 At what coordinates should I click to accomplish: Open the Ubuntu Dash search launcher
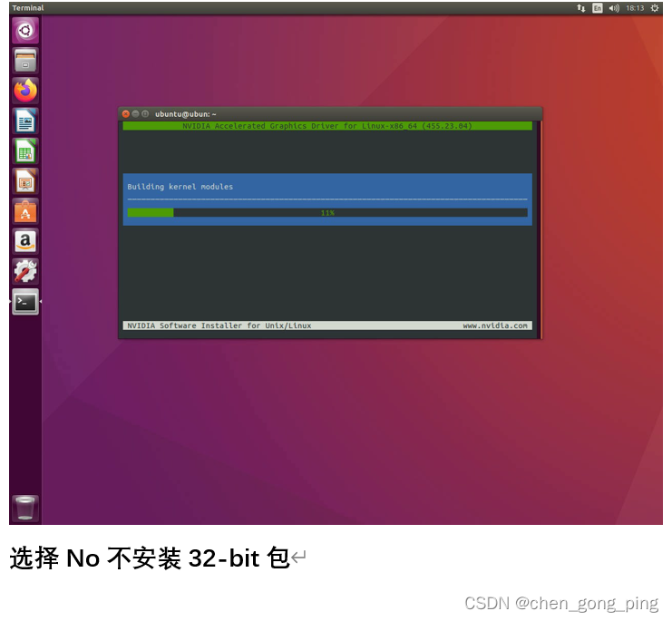tap(25, 31)
